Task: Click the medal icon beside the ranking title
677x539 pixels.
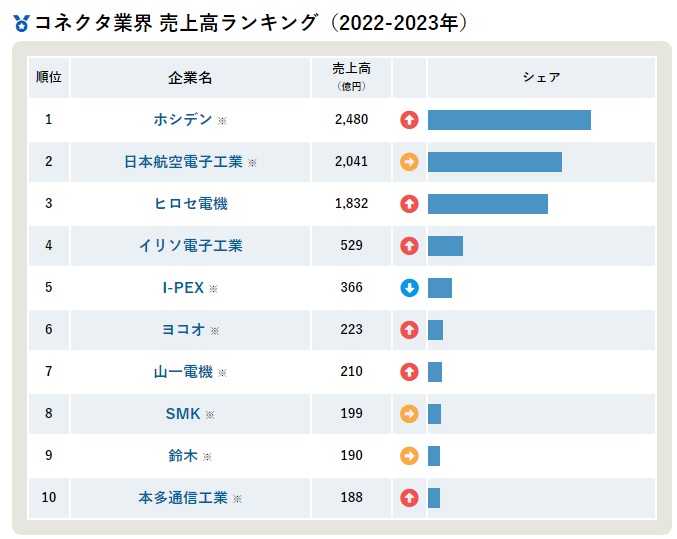Action: [x=21, y=23]
